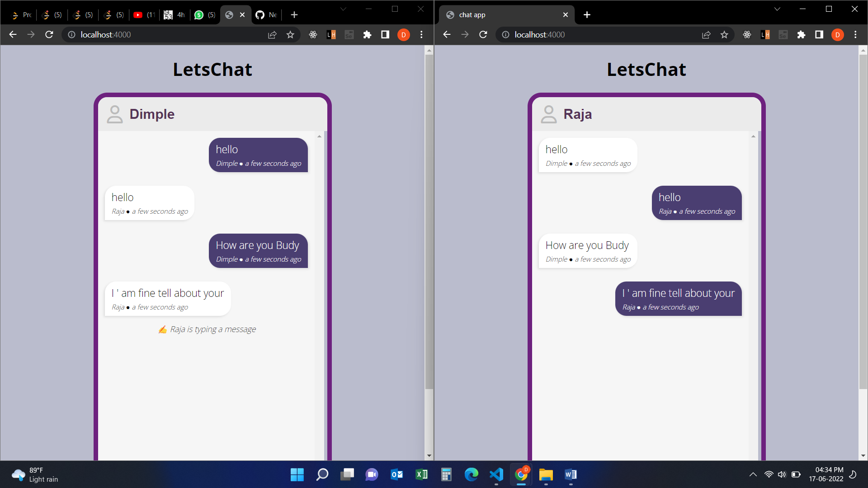The image size is (868, 488).
Task: Open tab search dropdown in right window
Action: click(777, 9)
